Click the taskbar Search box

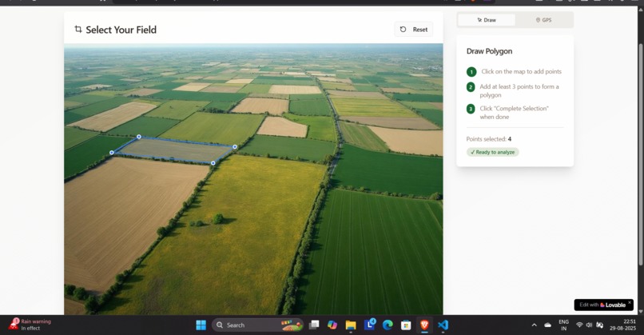[x=258, y=325]
